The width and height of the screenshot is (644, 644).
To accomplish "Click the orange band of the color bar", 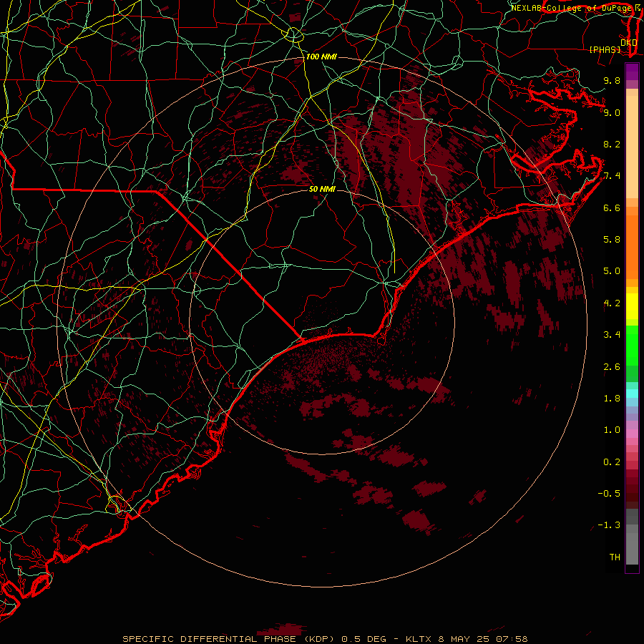I will (x=632, y=247).
